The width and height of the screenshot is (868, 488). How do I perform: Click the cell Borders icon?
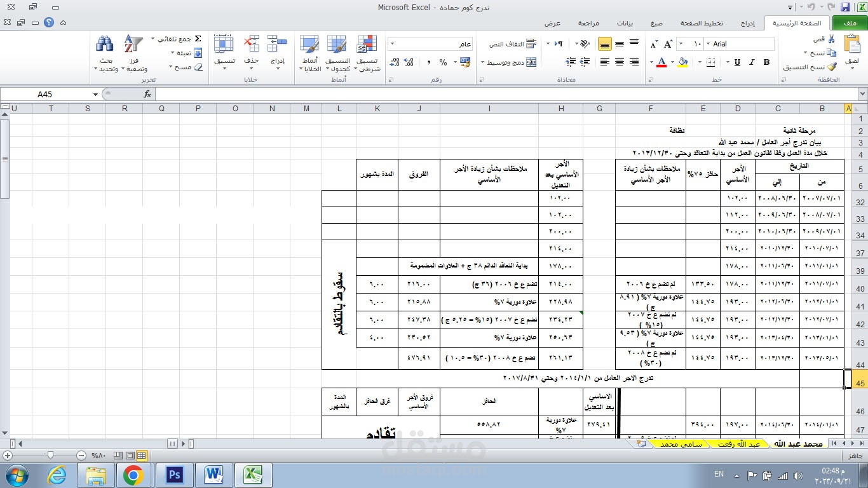tap(709, 62)
